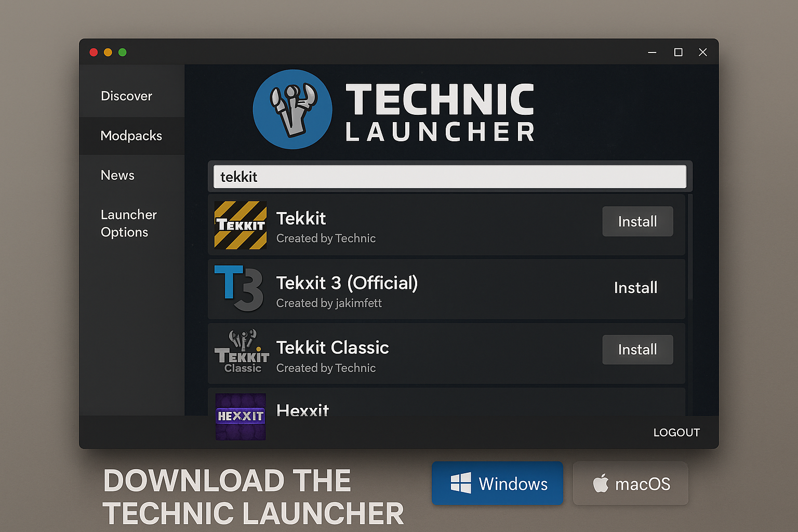This screenshot has height=532, width=798.
Task: Install the Tekkit modpack
Action: point(637,221)
